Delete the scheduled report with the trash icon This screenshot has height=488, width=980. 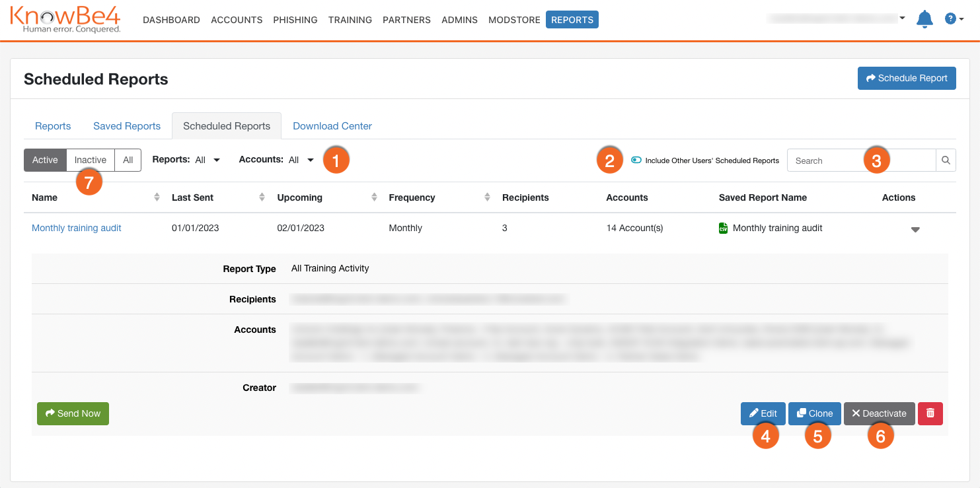[x=930, y=413]
